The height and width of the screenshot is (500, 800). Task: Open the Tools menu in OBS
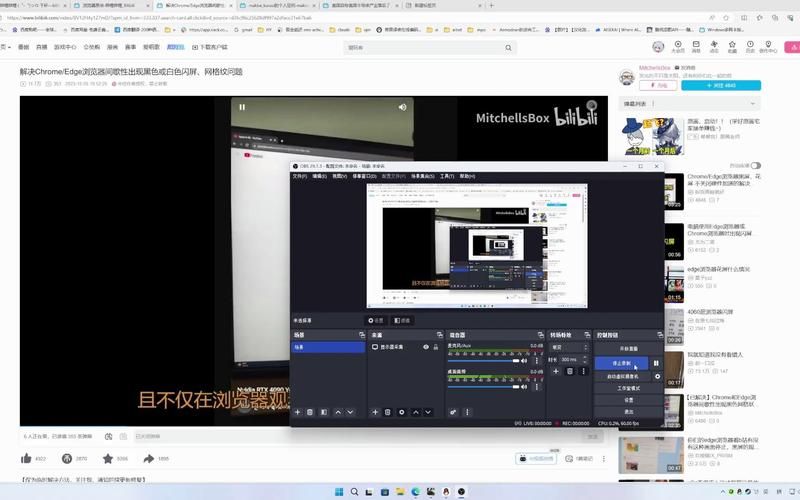(447, 176)
